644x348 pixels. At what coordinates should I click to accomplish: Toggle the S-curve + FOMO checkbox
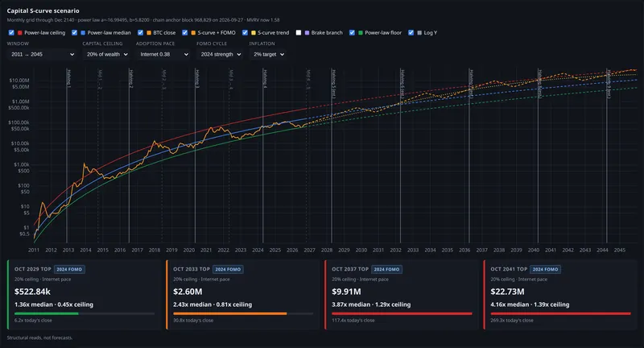[185, 32]
